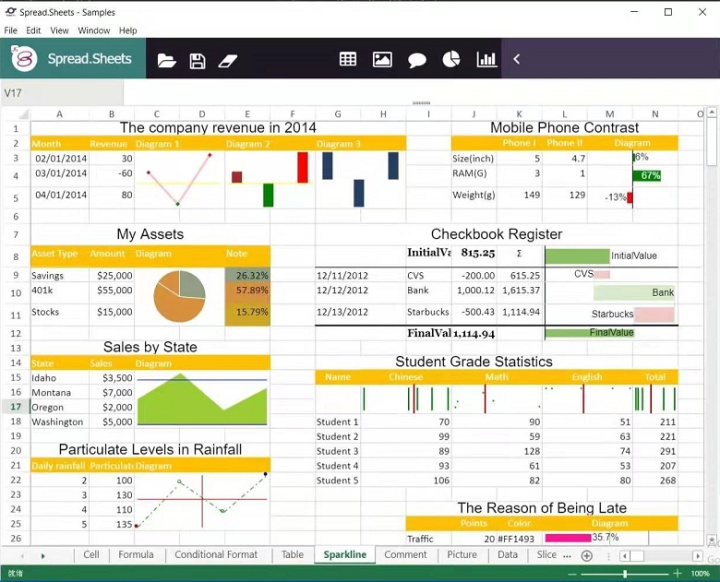The height and width of the screenshot is (582, 720).
Task: Insert pie chart sparkline icon
Action: [x=451, y=59]
